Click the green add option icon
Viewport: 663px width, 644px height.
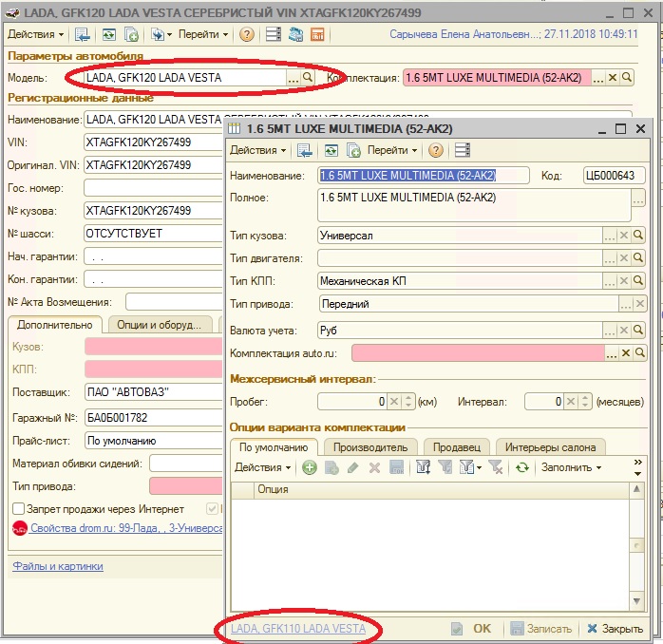coord(310,467)
